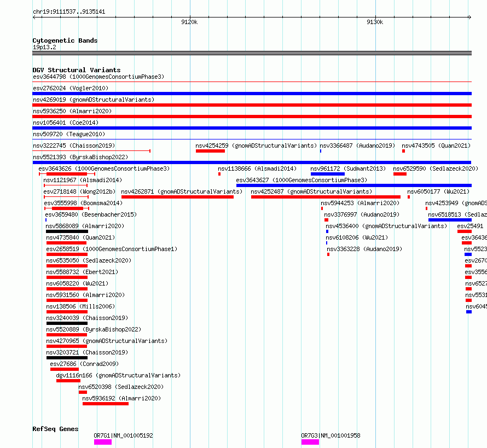Open nsv6529590 (Sedlazeck2020) label
Viewport: 487px width, 448px height.
[x=436, y=168]
